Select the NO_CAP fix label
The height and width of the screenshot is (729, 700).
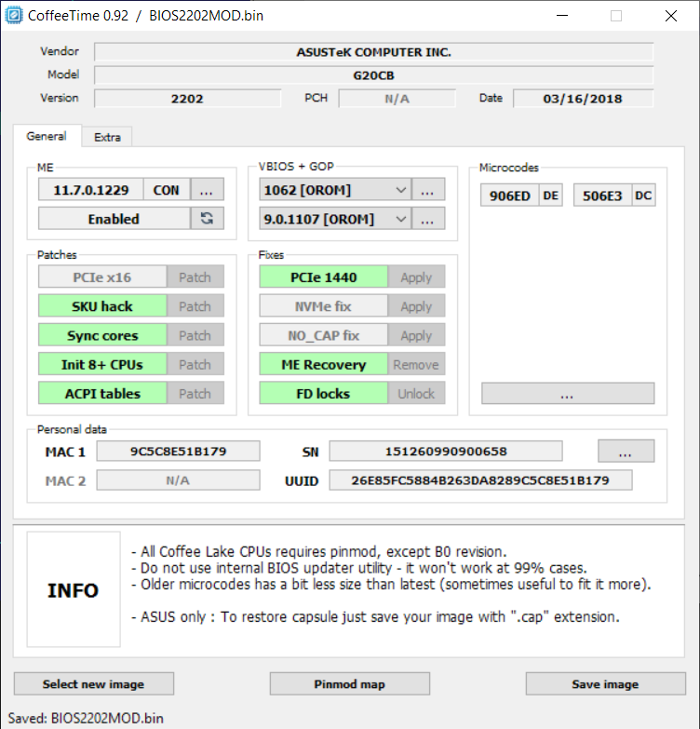point(324,335)
